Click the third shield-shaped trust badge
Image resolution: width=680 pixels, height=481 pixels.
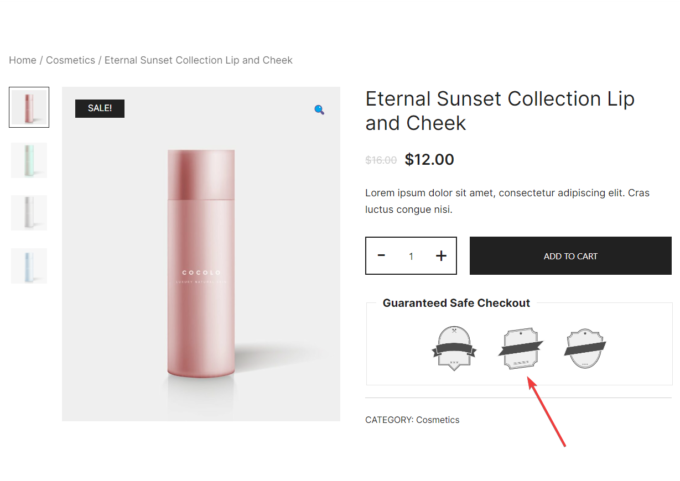point(585,348)
